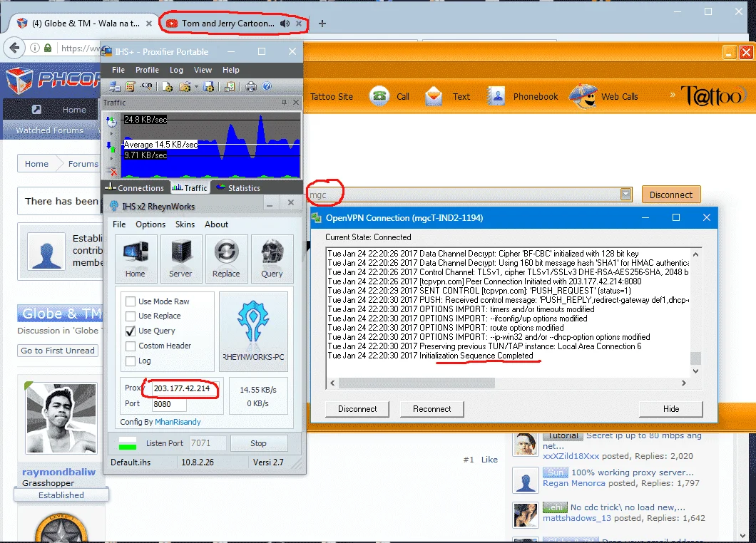Clear traffic graph with red X icon
756x543 pixels.
[112, 171]
